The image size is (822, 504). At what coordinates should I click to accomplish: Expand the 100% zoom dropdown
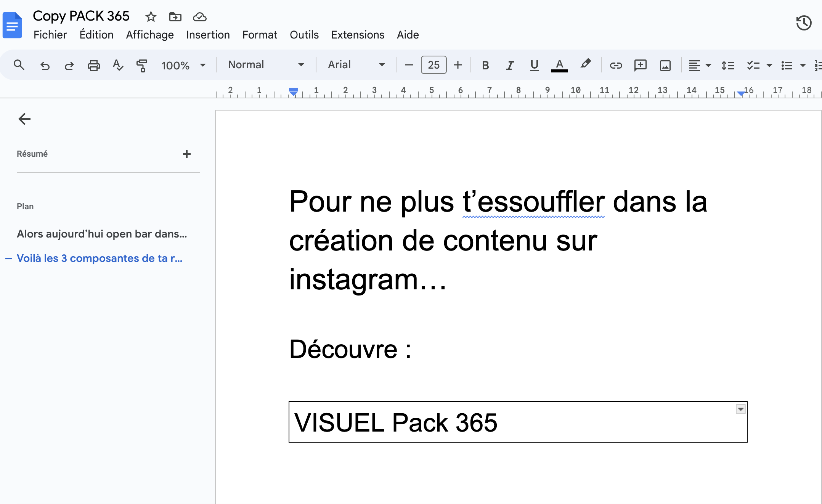[x=183, y=66]
